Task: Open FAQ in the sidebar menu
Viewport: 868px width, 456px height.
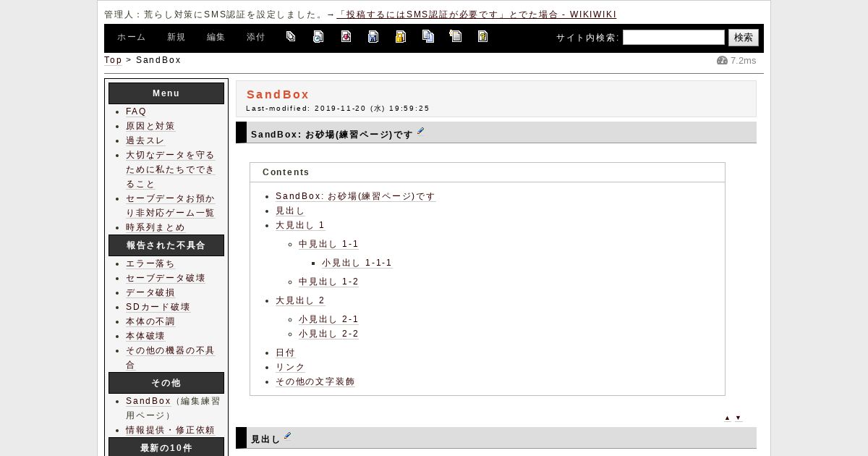Action: pos(136,111)
